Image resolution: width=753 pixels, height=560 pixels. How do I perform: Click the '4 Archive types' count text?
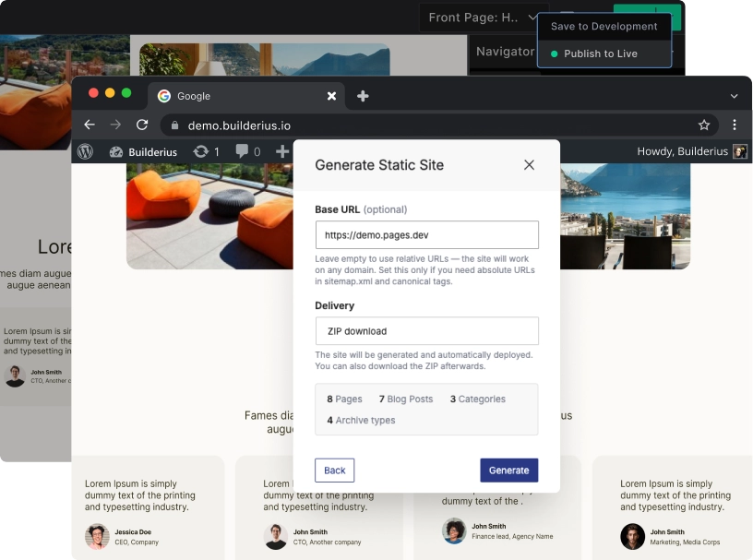pos(361,421)
